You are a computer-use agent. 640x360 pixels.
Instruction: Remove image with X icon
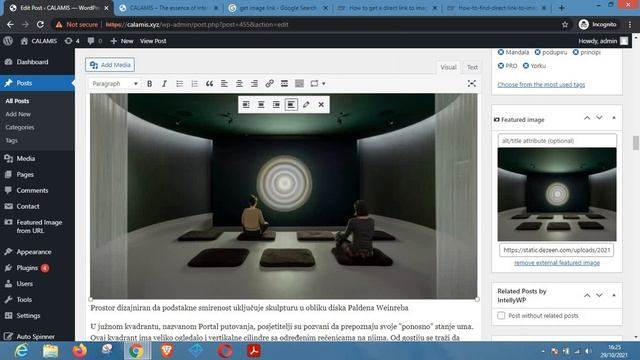[x=321, y=104]
